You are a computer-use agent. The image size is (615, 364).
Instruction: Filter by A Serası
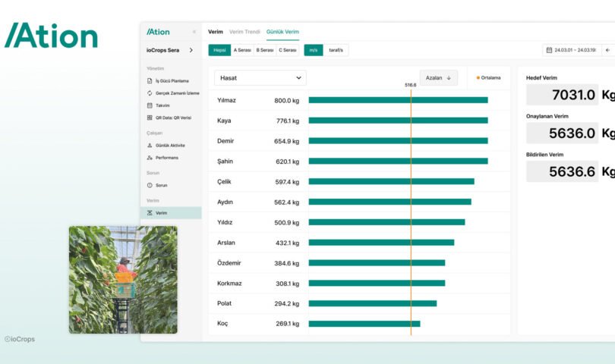click(242, 50)
